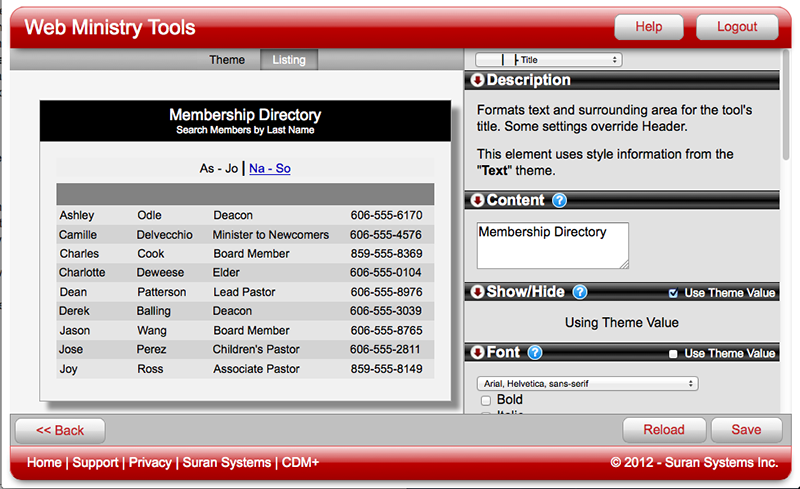Go to Na - So members page
Viewport: 800px width, 489px height.
[270, 169]
